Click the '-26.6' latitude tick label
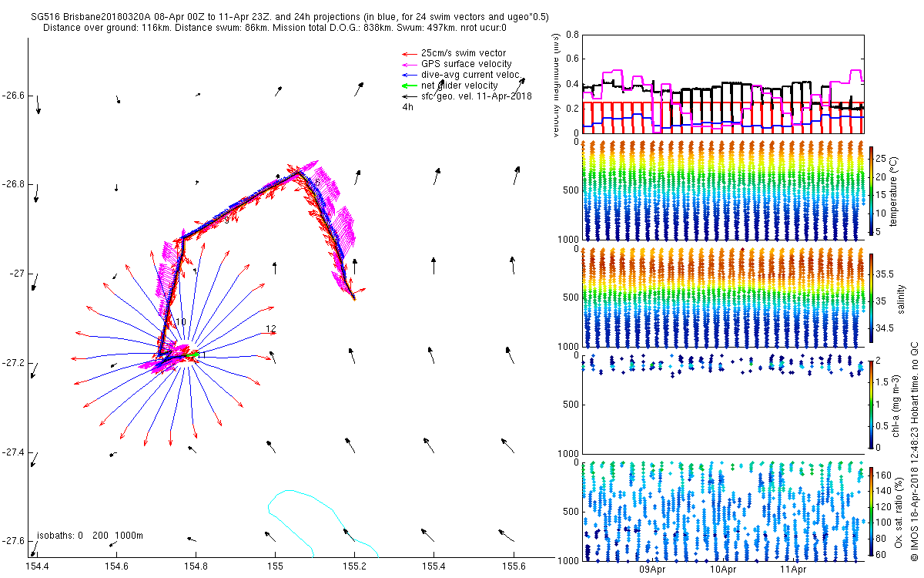 click(x=14, y=96)
